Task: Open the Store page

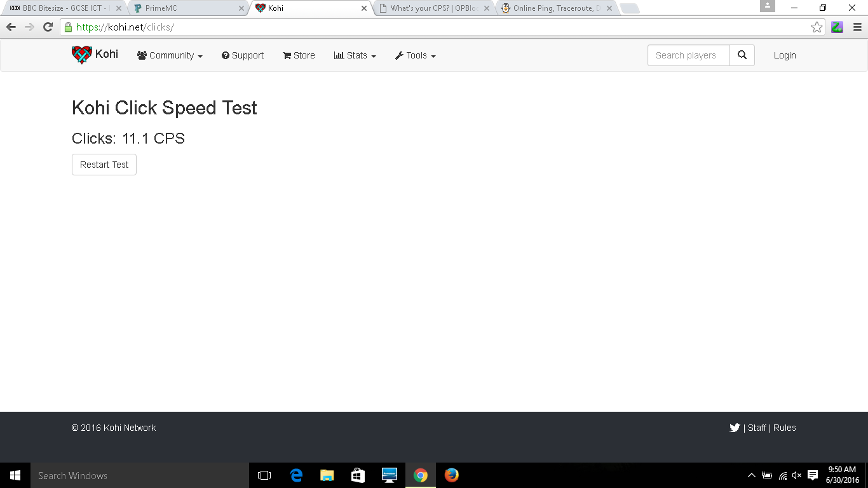Action: point(299,56)
